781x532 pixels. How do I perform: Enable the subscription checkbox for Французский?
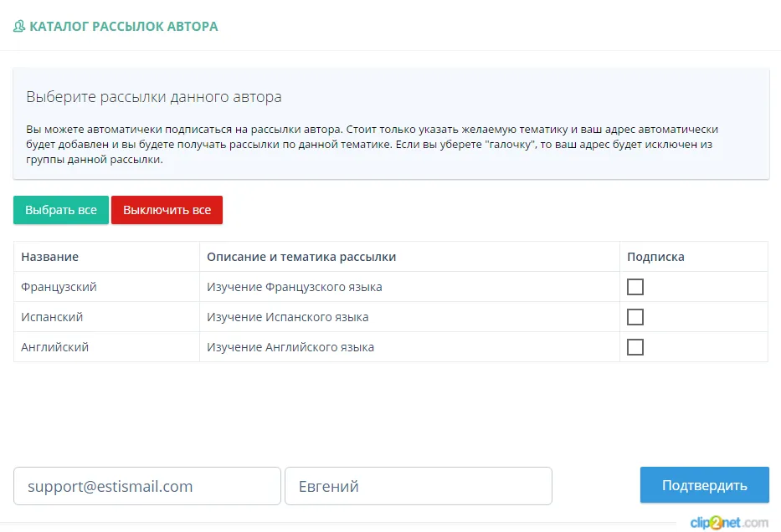point(635,287)
